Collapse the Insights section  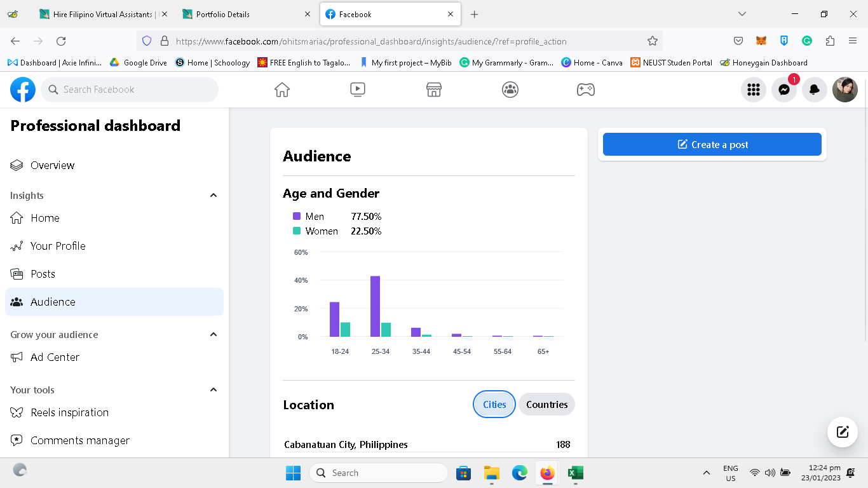click(214, 196)
